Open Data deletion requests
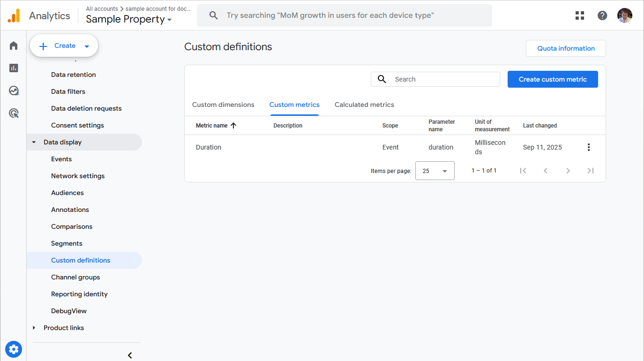This screenshot has width=644, height=361. (86, 108)
